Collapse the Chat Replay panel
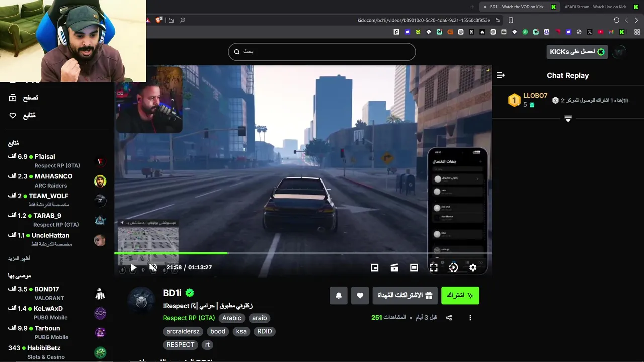The height and width of the screenshot is (362, 644). (x=501, y=75)
